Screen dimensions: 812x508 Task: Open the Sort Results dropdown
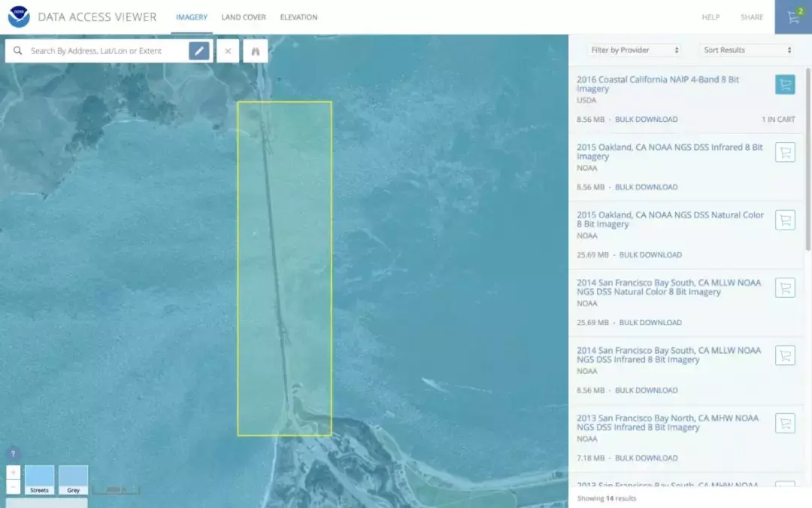click(x=747, y=49)
